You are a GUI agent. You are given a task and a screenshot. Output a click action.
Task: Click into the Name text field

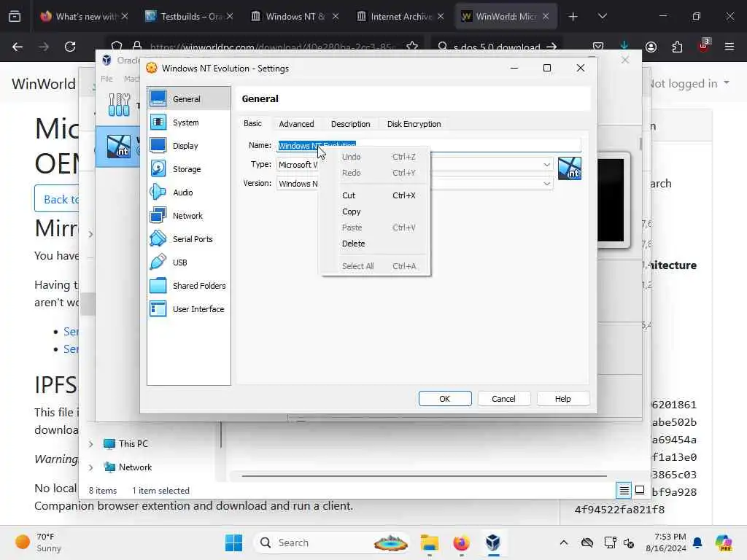pos(429,145)
